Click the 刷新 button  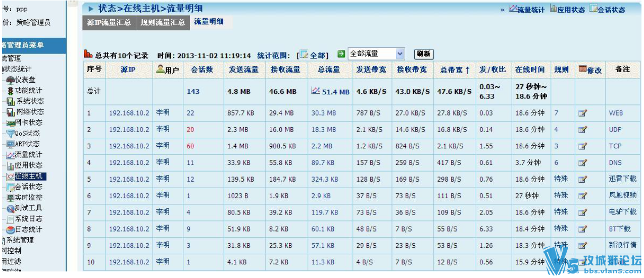tap(424, 54)
